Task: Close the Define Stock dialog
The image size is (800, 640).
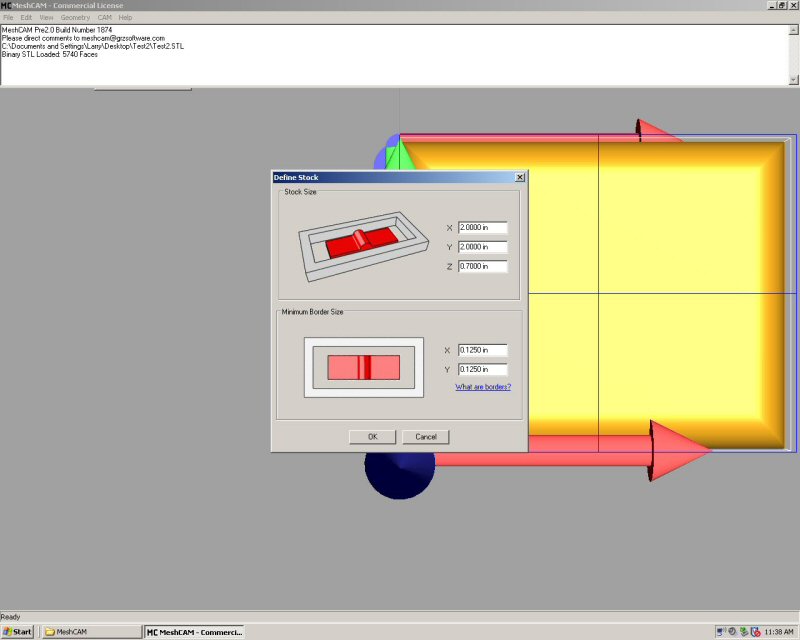Action: tap(519, 177)
